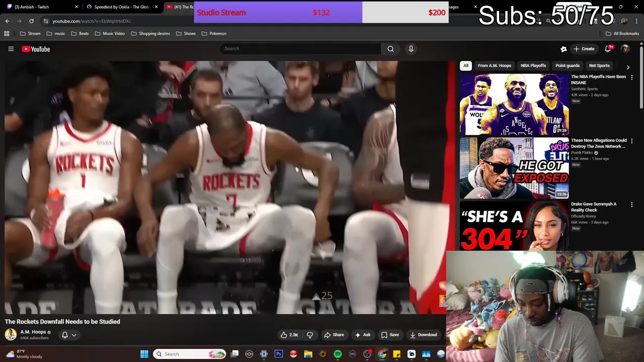Open title These New Allegations Could Destroy

tap(599, 143)
